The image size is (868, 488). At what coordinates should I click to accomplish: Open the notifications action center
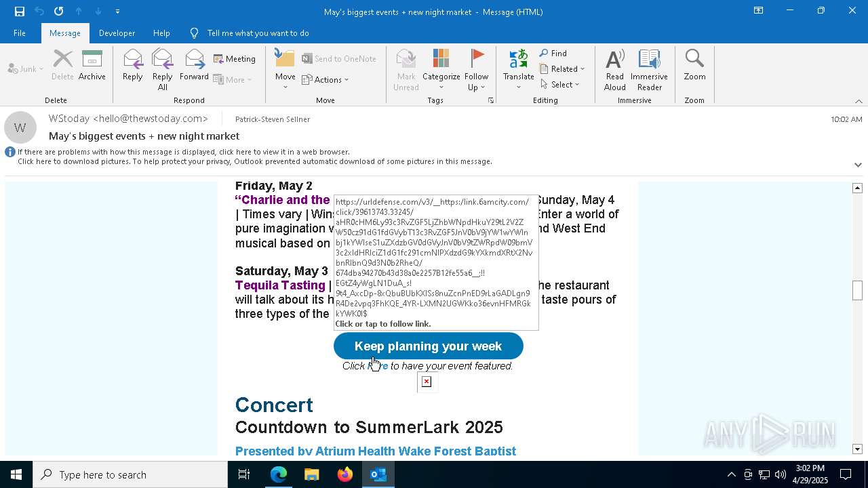[x=846, y=474]
